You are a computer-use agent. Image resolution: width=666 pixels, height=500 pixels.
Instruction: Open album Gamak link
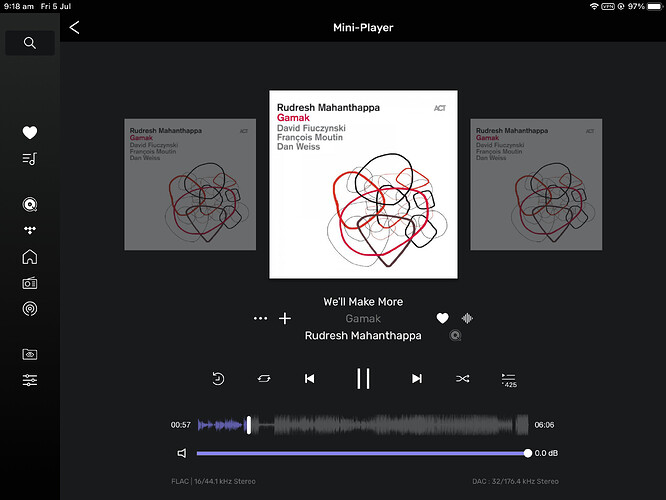pyautogui.click(x=363, y=319)
